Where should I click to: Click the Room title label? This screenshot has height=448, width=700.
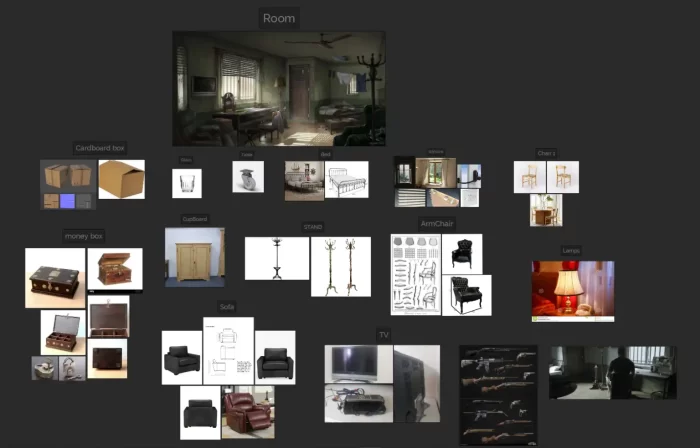[279, 18]
